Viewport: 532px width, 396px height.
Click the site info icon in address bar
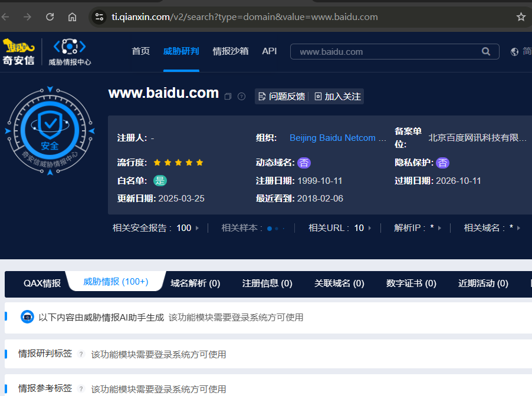click(99, 17)
